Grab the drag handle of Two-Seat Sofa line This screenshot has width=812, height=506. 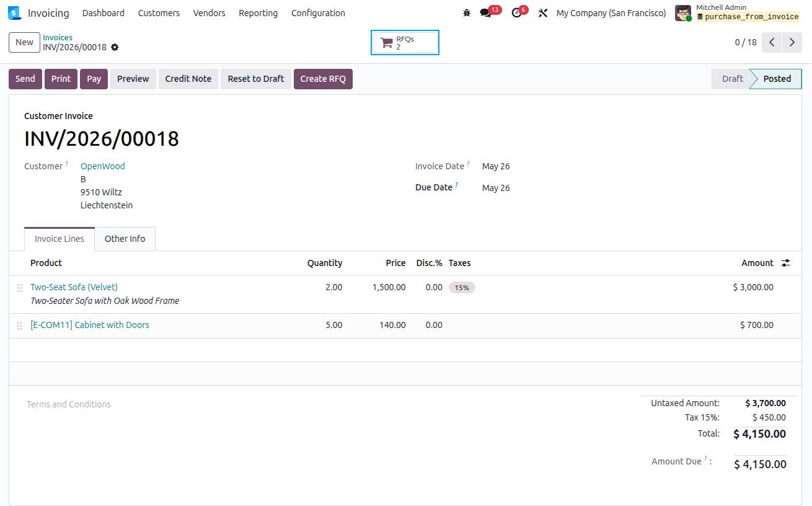click(19, 288)
